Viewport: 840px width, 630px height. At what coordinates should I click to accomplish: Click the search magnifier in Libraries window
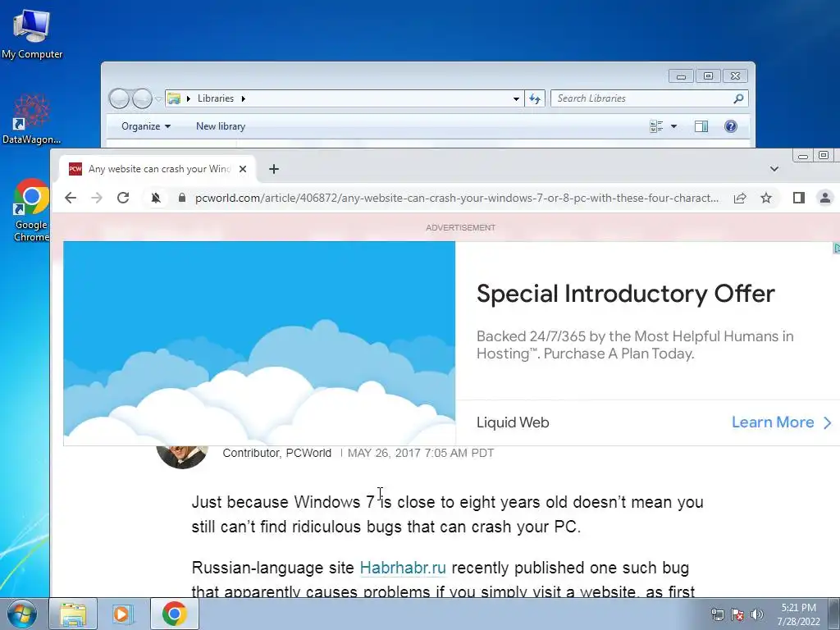pos(739,98)
